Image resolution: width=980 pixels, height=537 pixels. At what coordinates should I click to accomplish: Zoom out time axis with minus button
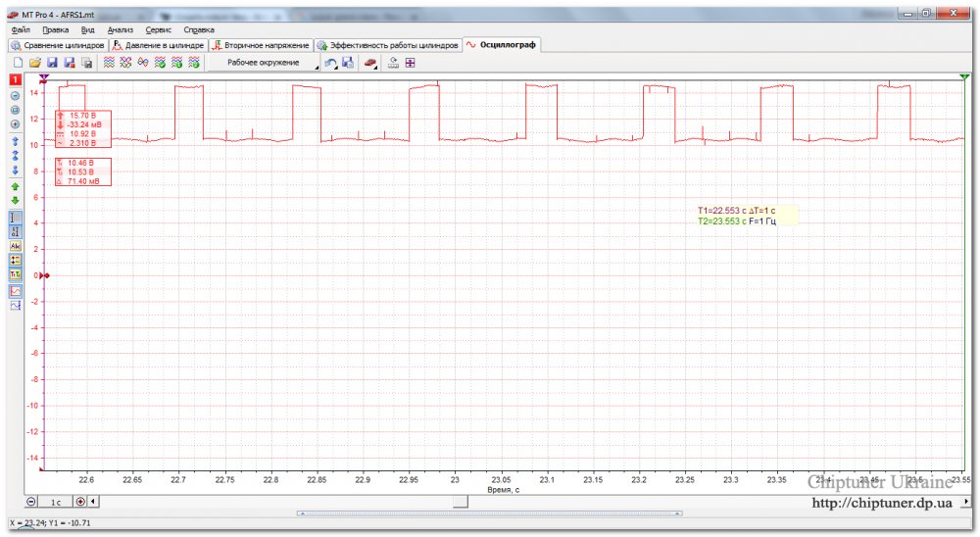point(31,502)
